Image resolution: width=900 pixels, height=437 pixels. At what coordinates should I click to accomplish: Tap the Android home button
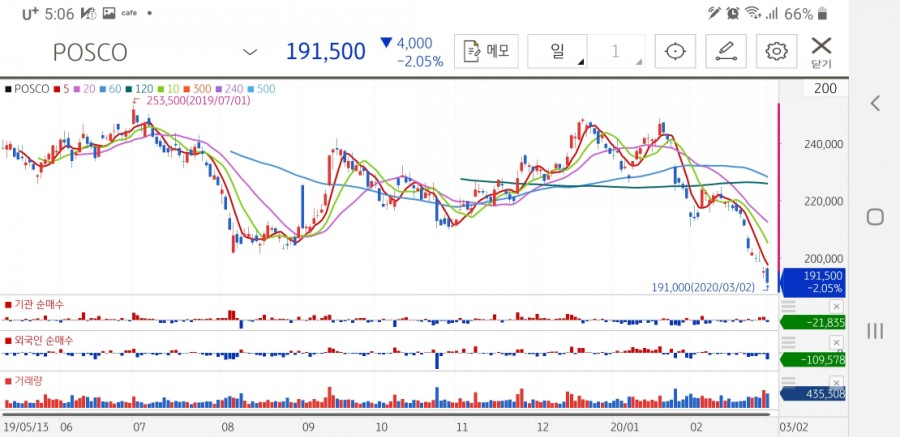(875, 217)
